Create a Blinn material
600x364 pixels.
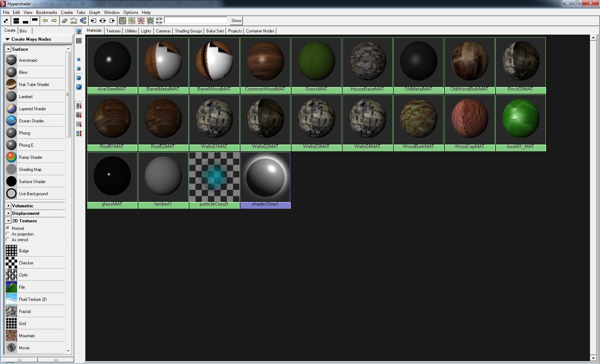(35, 72)
